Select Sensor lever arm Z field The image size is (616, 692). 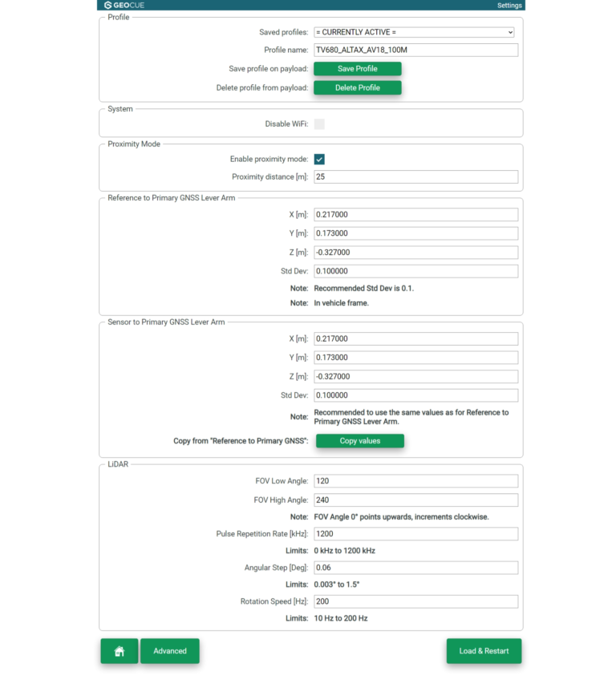[x=416, y=376]
